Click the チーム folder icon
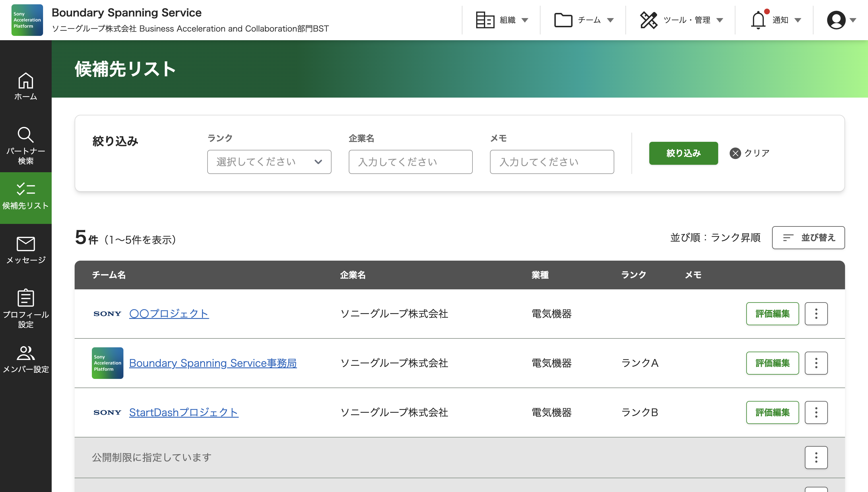This screenshot has height=492, width=868. pyautogui.click(x=563, y=20)
